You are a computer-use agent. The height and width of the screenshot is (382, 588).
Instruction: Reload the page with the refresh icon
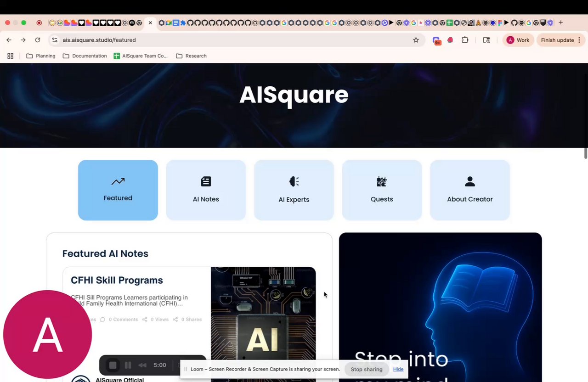click(38, 40)
